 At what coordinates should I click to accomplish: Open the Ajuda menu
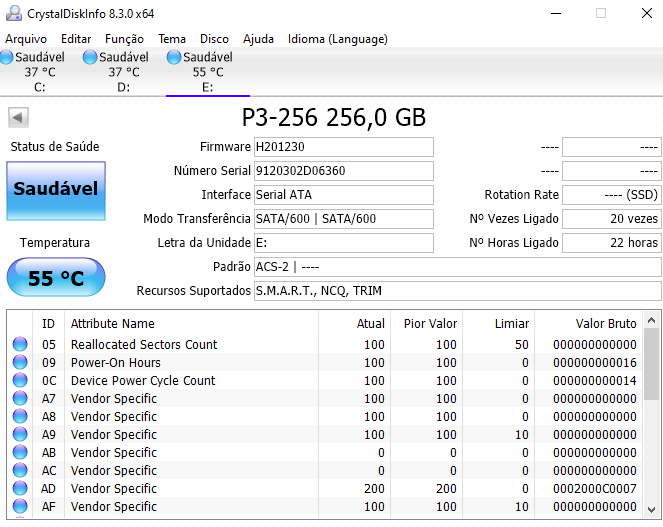point(258,39)
